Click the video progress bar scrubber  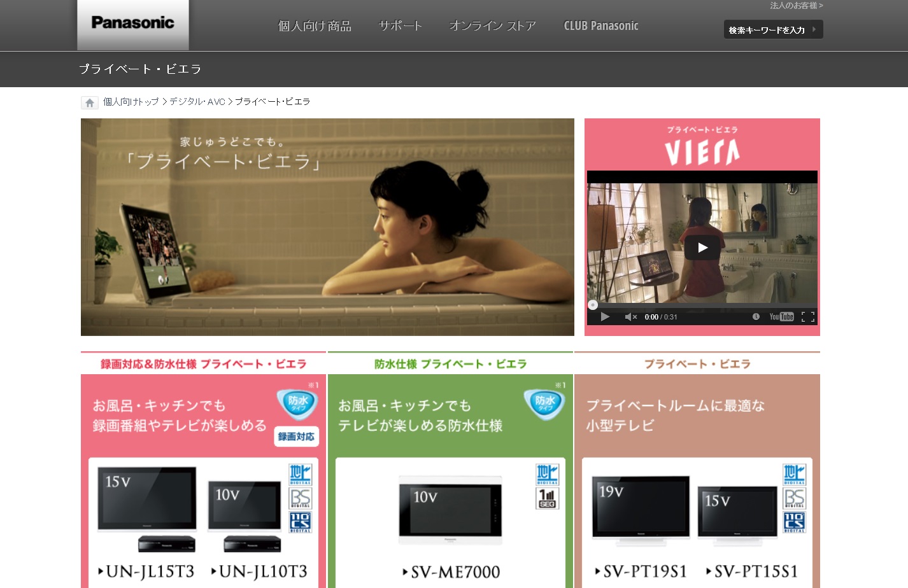pyautogui.click(x=593, y=305)
